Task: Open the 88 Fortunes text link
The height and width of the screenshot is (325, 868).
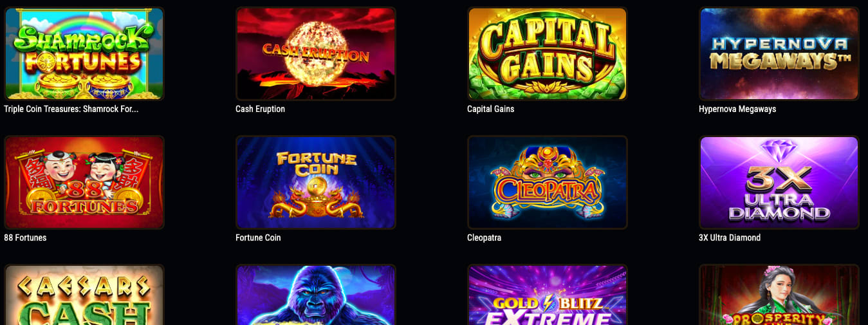Action: tap(25, 238)
